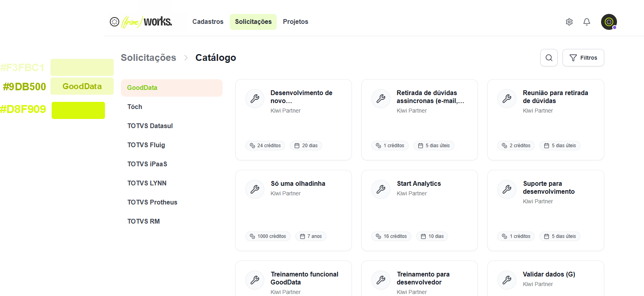The width and height of the screenshot is (644, 296).
Task: Click wrench icon on Suporte para desenvolvimento card
Action: click(507, 189)
